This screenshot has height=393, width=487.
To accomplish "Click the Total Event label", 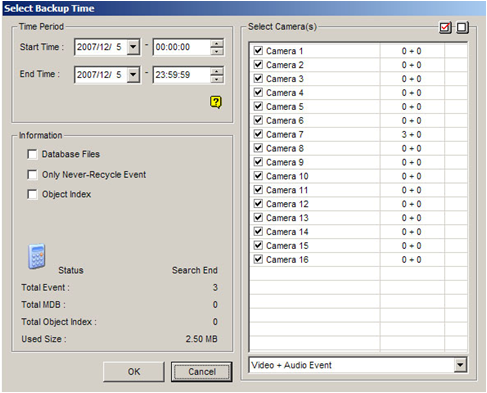I will [x=45, y=287].
